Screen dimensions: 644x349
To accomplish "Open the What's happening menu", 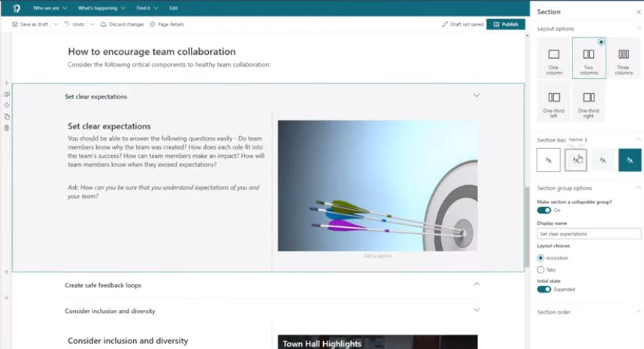I will pyautogui.click(x=101, y=8).
